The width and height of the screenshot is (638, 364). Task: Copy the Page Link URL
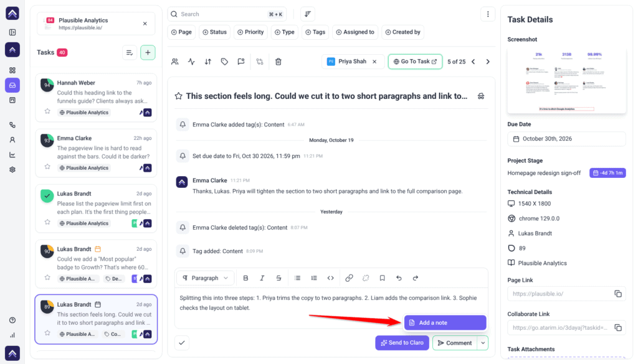[618, 294]
